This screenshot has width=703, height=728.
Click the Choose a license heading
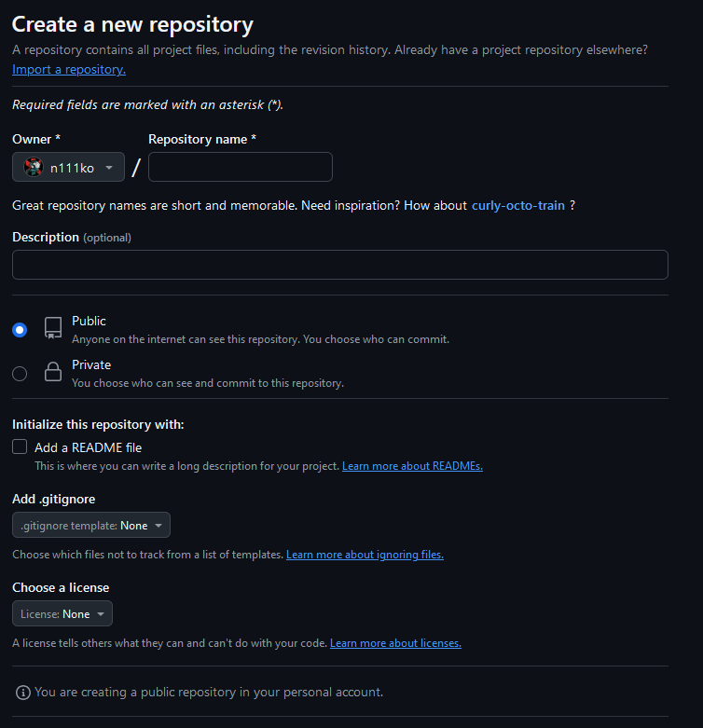coord(61,588)
